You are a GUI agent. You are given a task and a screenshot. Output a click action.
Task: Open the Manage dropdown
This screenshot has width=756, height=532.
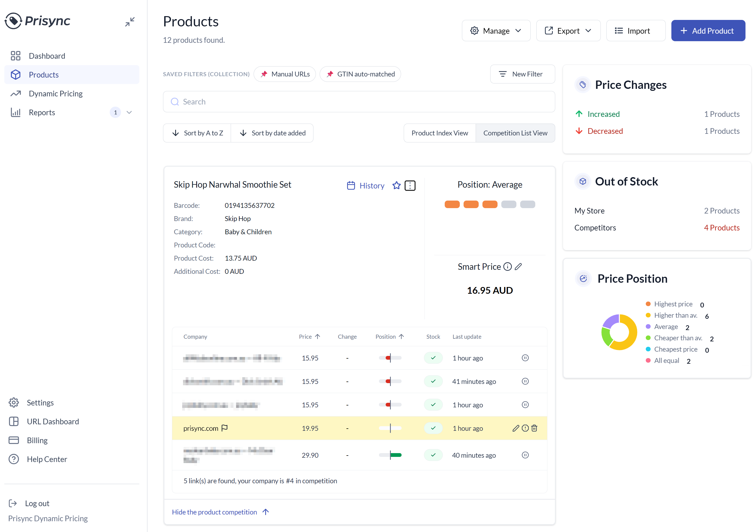pos(496,31)
